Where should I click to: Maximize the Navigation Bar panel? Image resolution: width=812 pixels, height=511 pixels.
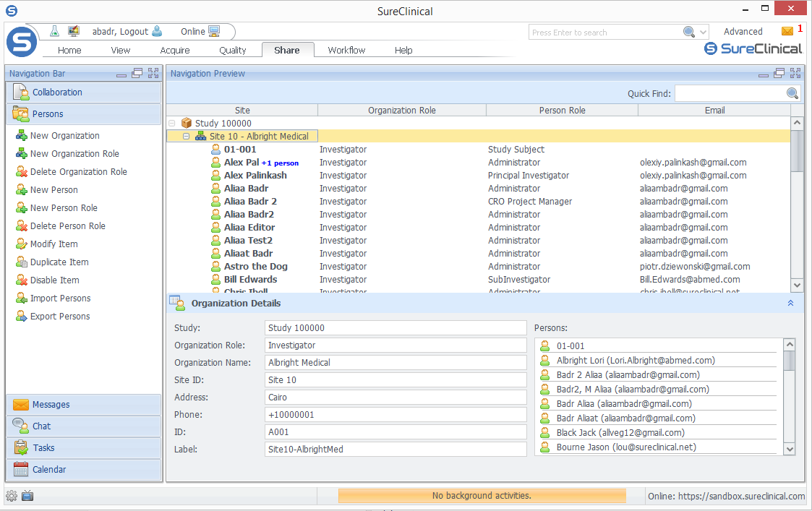click(153, 73)
